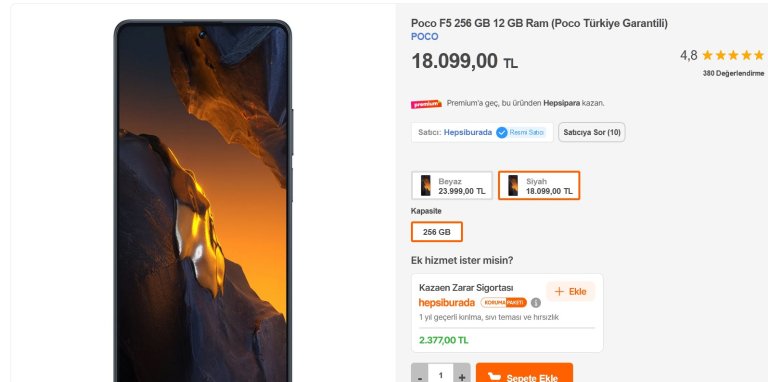Click the blue verified seller checkmark badge
Image resolution: width=768 pixels, height=382 pixels.
pyautogui.click(x=502, y=133)
